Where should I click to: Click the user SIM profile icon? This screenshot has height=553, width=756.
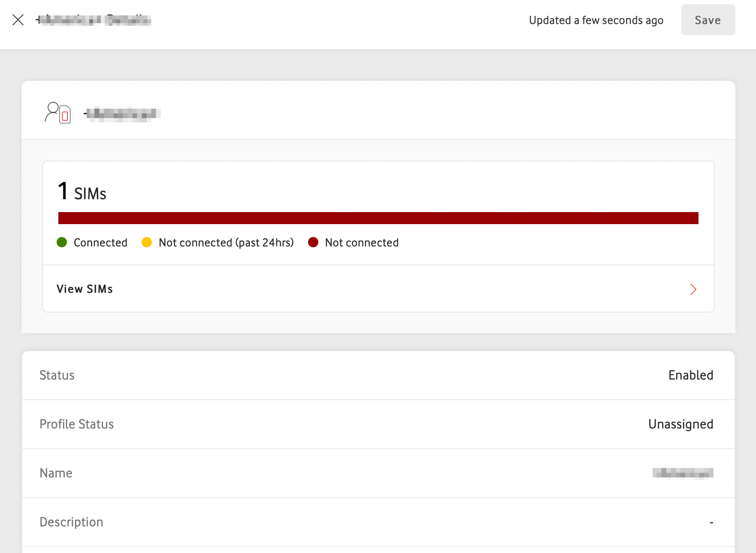(x=57, y=113)
